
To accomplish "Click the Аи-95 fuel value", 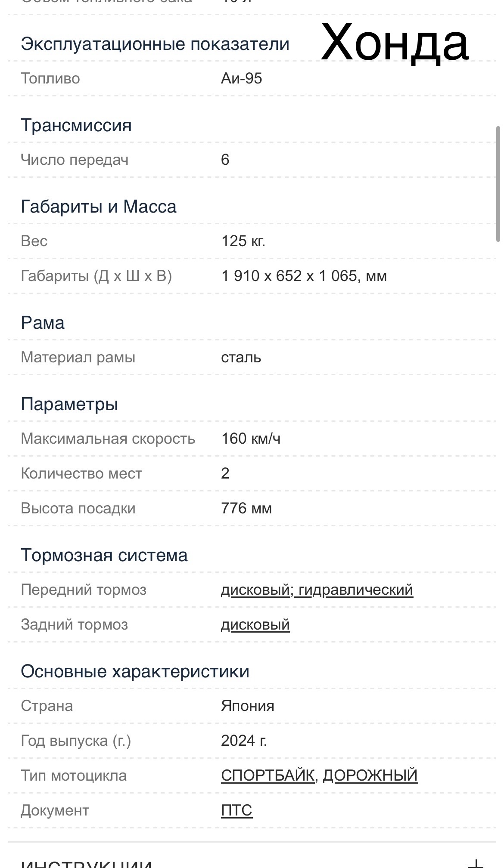I will (x=241, y=78).
